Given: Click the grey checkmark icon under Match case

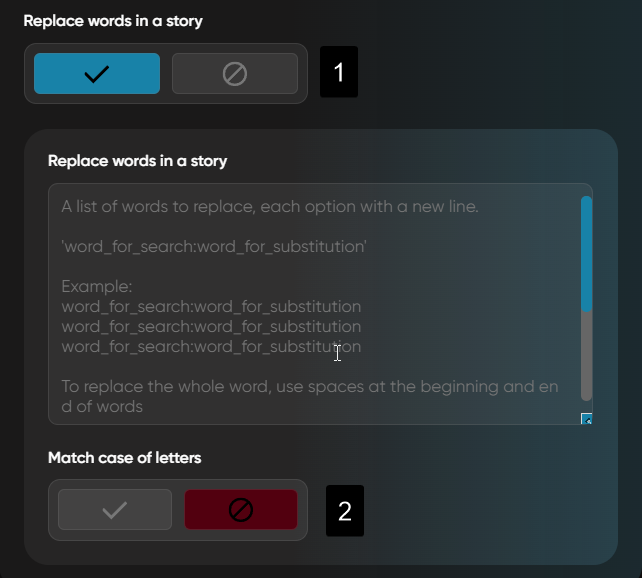Looking at the screenshot, I should pyautogui.click(x=115, y=510).
